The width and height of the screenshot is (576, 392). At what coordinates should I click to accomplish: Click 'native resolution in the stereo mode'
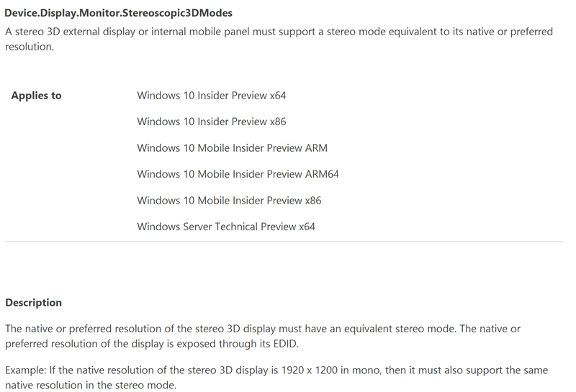pos(90,385)
